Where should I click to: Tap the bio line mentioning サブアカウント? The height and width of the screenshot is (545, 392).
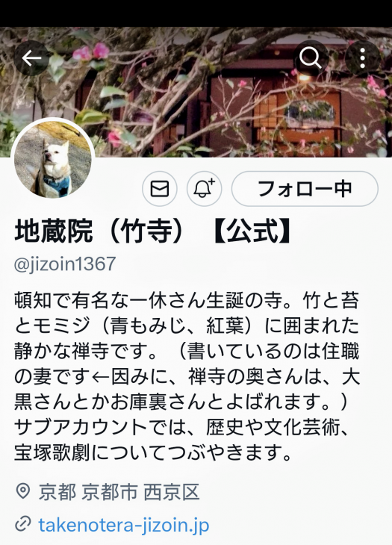[181, 428]
